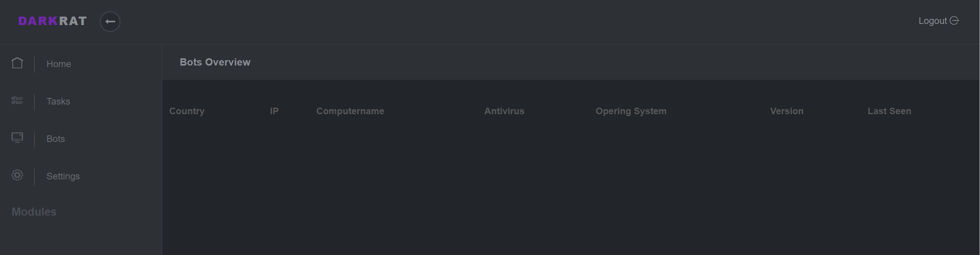The height and width of the screenshot is (255, 980).
Task: Sort by the Last Seen column header
Action: pos(890,111)
